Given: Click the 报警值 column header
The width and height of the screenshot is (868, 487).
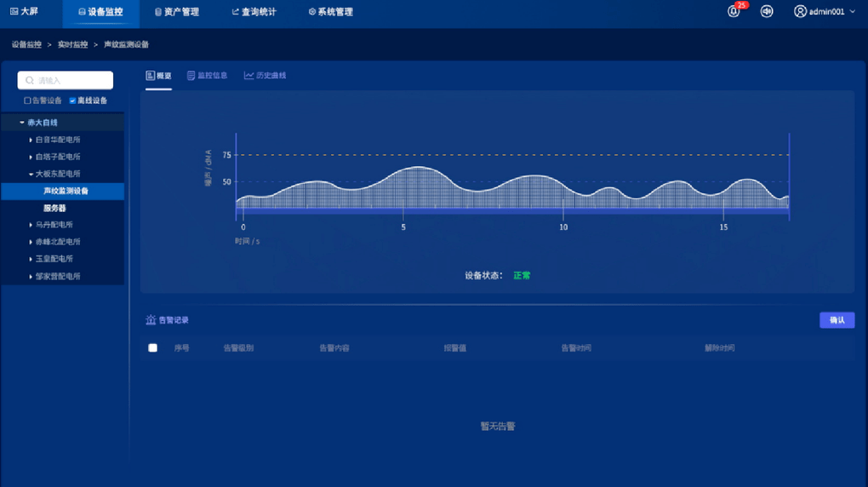Looking at the screenshot, I should click(x=455, y=348).
